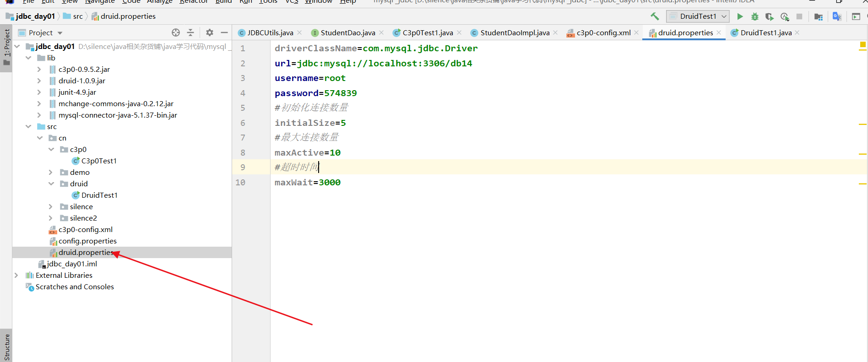Click druid.properties in the breadcrumb bar

[x=128, y=16]
